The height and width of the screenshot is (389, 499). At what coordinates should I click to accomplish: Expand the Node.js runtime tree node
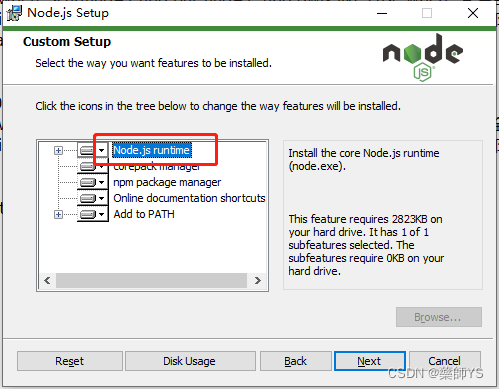click(58, 150)
